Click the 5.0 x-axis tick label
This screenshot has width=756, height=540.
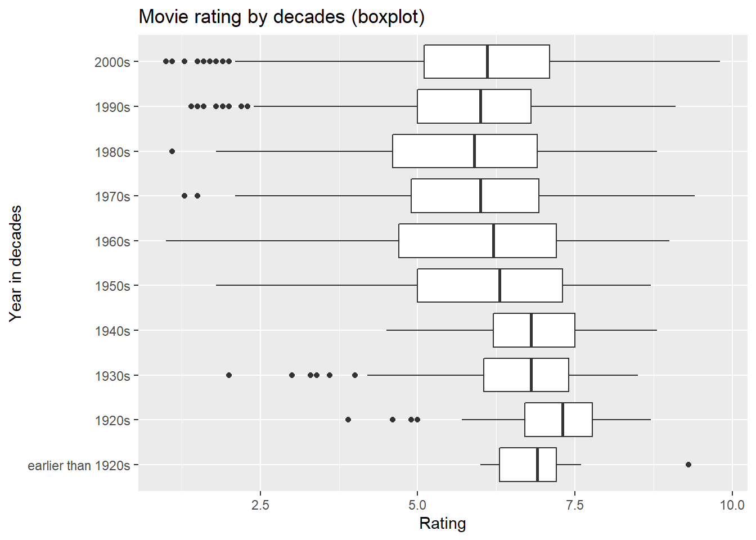[x=417, y=505]
